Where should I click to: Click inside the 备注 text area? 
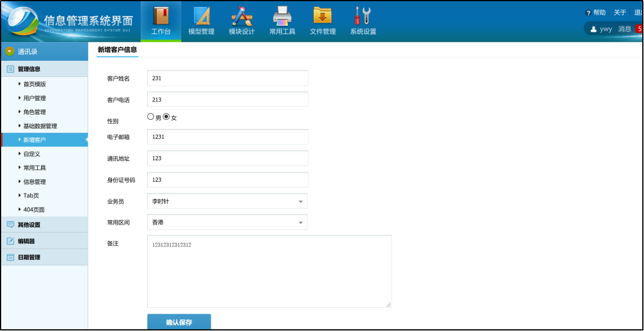point(269,271)
